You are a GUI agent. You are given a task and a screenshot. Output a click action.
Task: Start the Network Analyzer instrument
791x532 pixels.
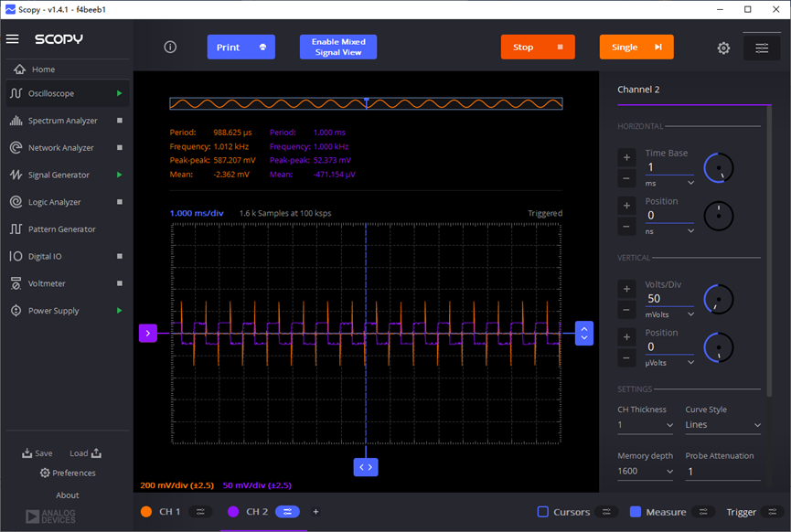click(120, 148)
